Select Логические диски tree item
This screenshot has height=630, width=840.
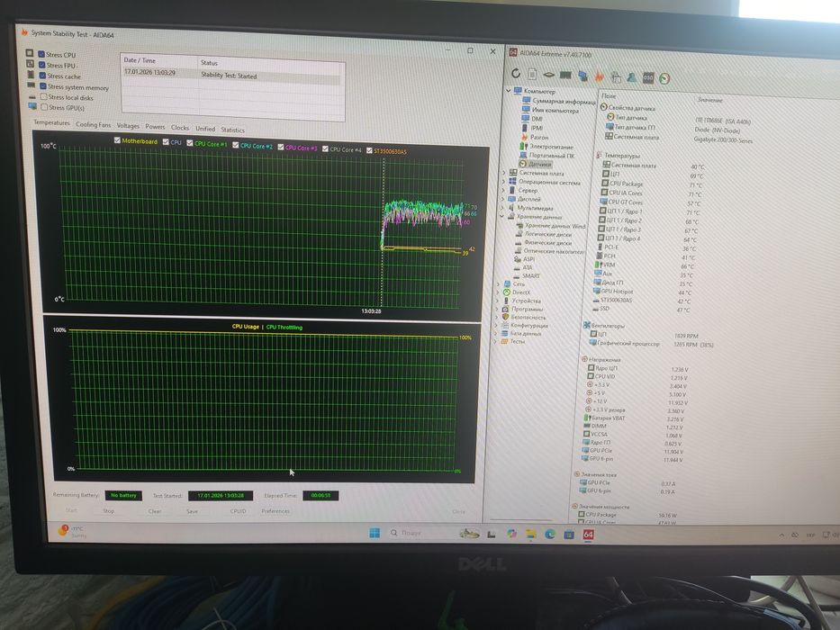click(543, 234)
